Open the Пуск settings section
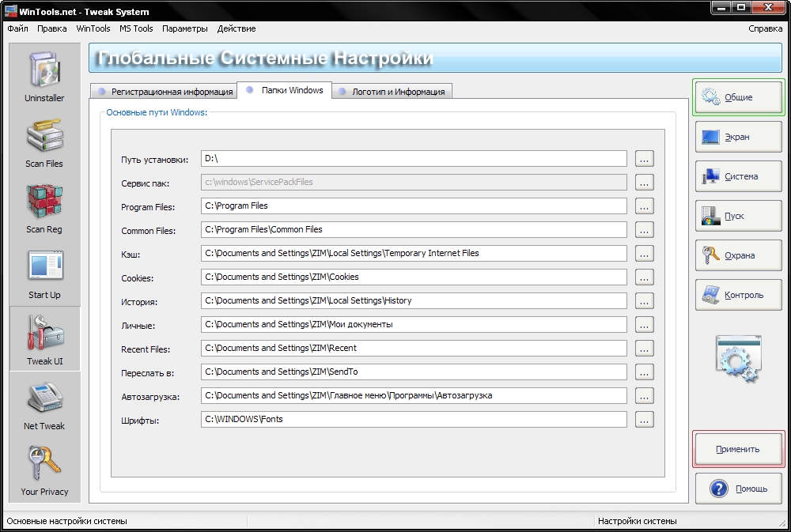 [739, 216]
